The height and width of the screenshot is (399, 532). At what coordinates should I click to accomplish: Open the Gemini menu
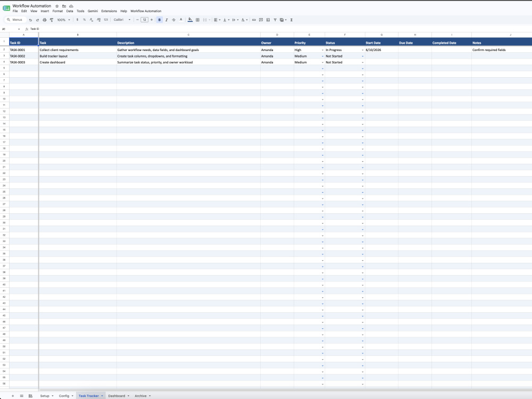tap(93, 11)
